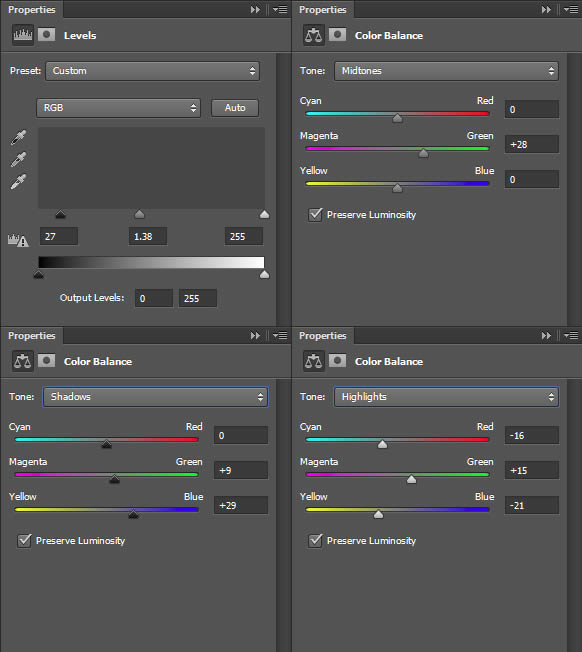The height and width of the screenshot is (652, 582).
Task: Click the Magenta-Green slider in Midtones panel
Action: point(397,149)
